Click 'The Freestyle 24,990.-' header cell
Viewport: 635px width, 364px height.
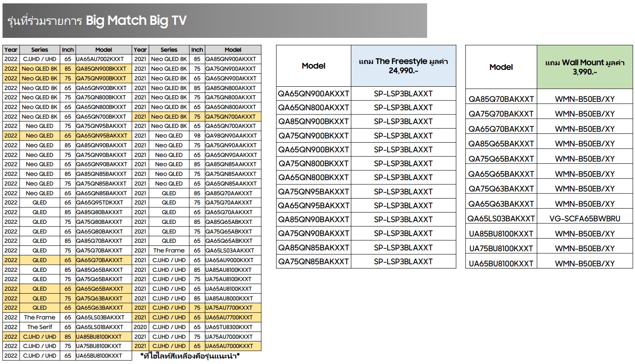[x=404, y=66]
